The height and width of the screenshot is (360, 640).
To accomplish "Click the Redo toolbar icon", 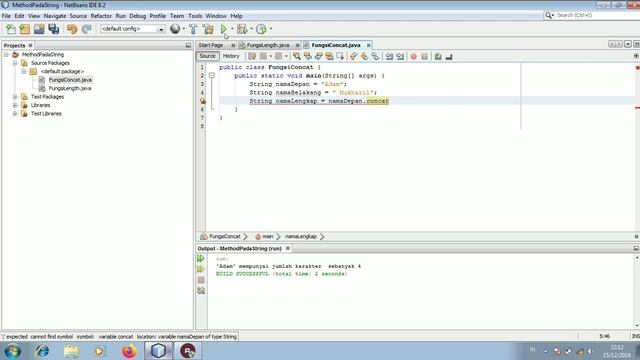I will pyautogui.click(x=86, y=29).
